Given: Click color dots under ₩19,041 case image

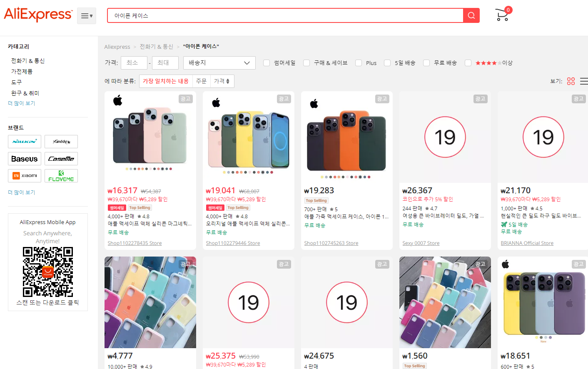Looking at the screenshot, I should 248,172.
